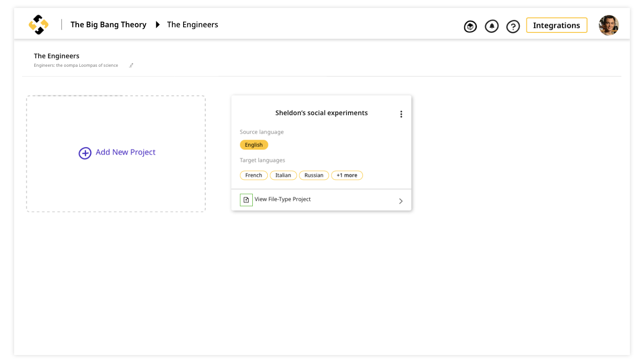The height and width of the screenshot is (363, 644).
Task: Click the yellow and black app logo
Action: (x=39, y=24)
